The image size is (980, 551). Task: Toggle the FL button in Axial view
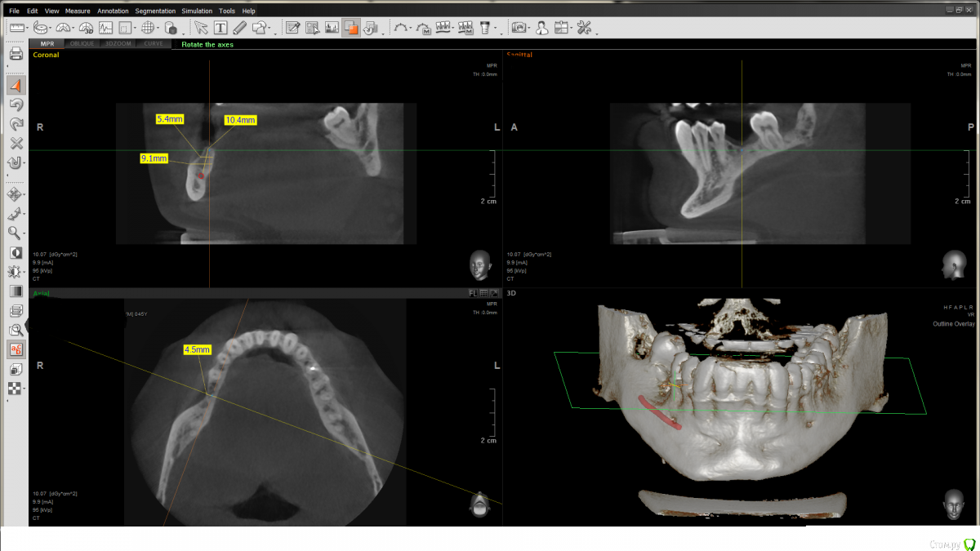tap(472, 293)
